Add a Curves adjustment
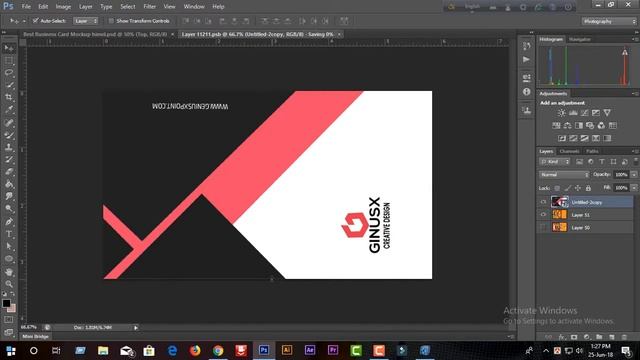This screenshot has width=640, height=360. 584,113
